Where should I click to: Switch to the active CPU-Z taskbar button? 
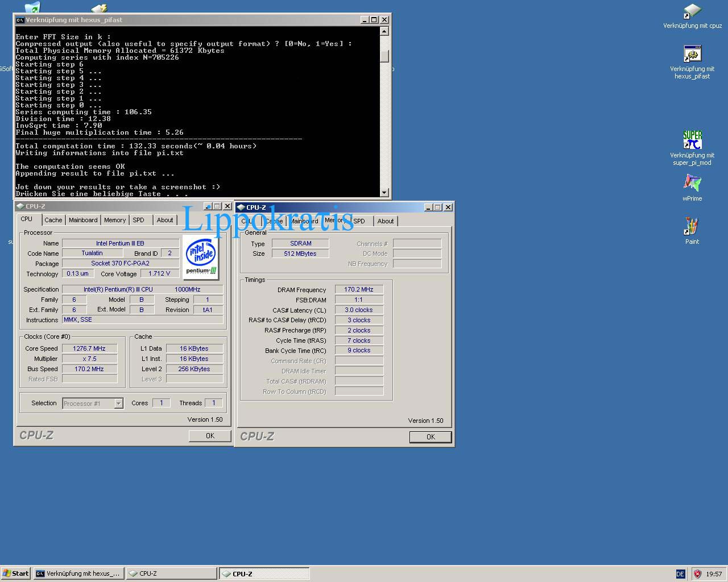coord(264,573)
